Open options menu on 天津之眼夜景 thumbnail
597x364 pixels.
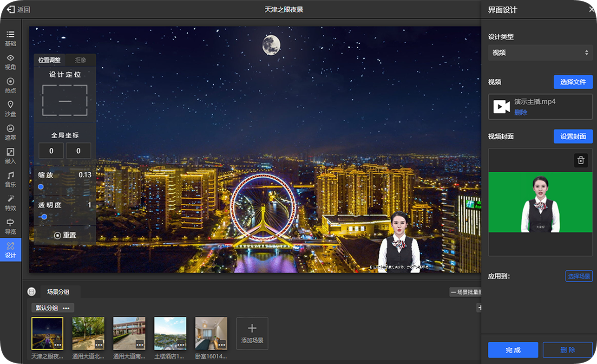tap(58, 344)
